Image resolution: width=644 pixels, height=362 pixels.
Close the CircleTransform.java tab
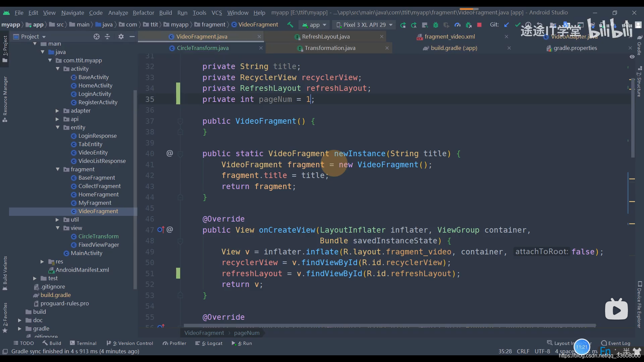[261, 48]
